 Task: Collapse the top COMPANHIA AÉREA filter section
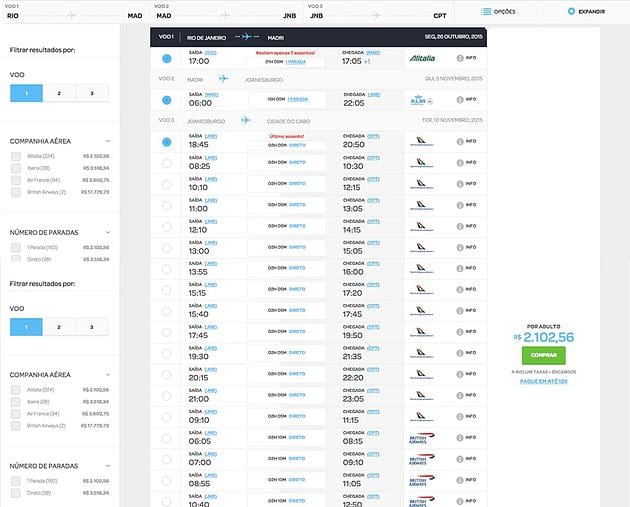point(108,142)
